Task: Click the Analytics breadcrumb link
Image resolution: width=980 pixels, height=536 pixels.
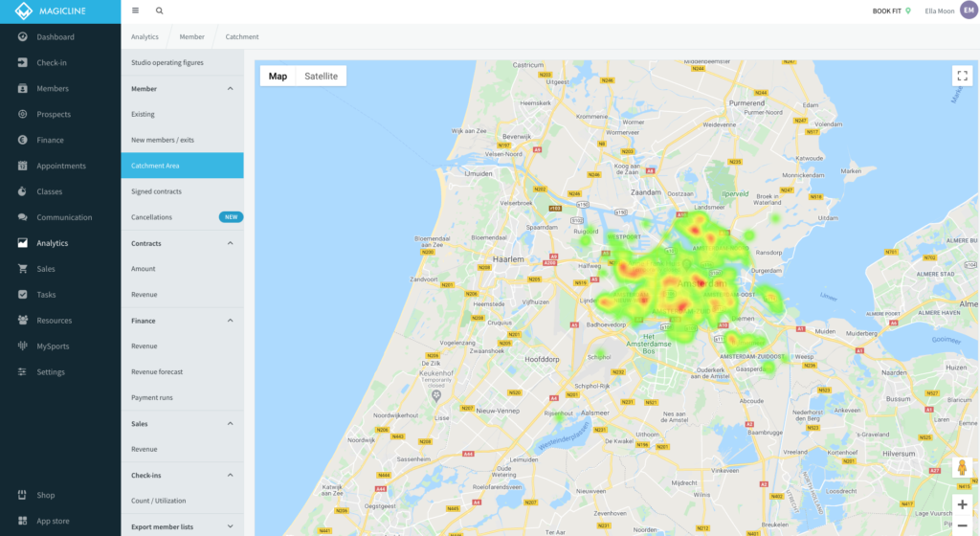Action: (145, 37)
